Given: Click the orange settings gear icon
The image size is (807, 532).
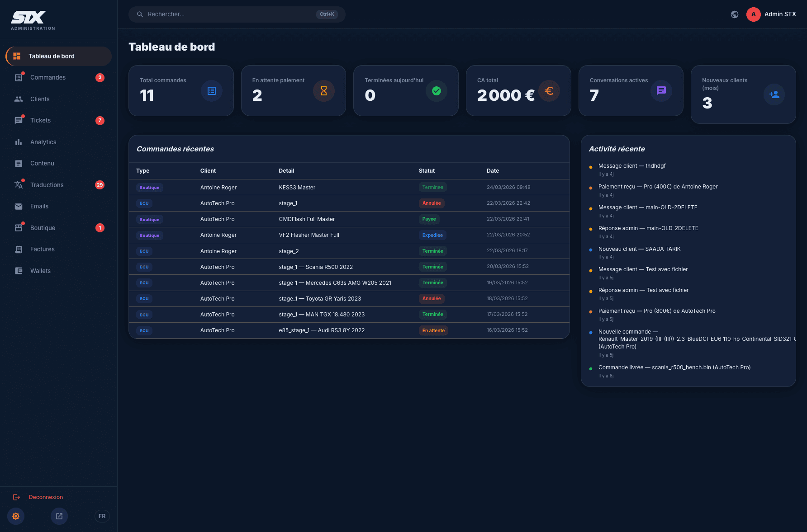Looking at the screenshot, I should pos(16,516).
